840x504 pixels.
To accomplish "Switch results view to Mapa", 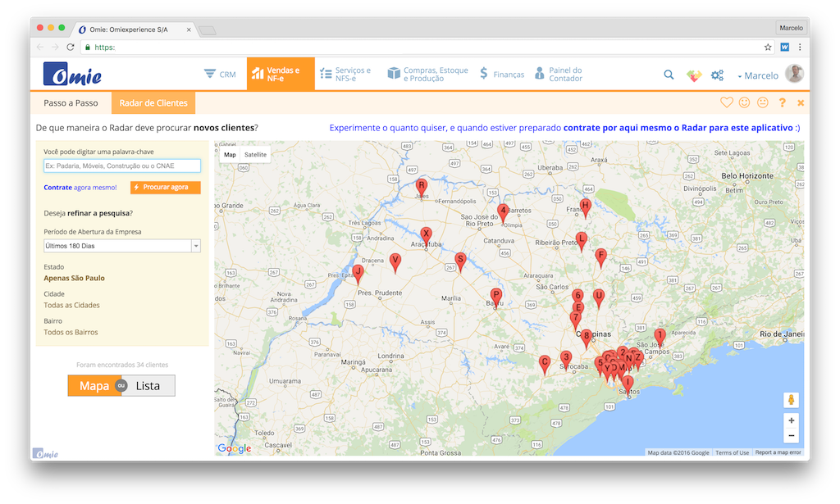I will click(94, 386).
